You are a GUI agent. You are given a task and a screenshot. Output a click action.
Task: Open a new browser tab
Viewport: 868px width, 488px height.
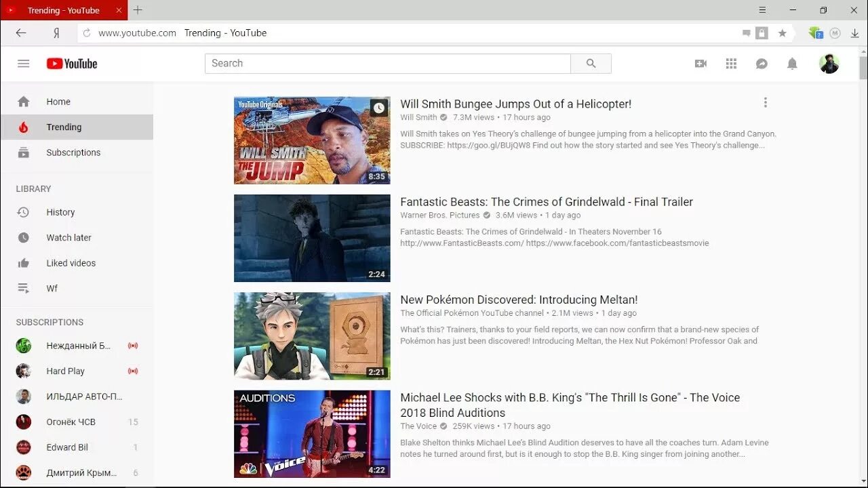(138, 10)
